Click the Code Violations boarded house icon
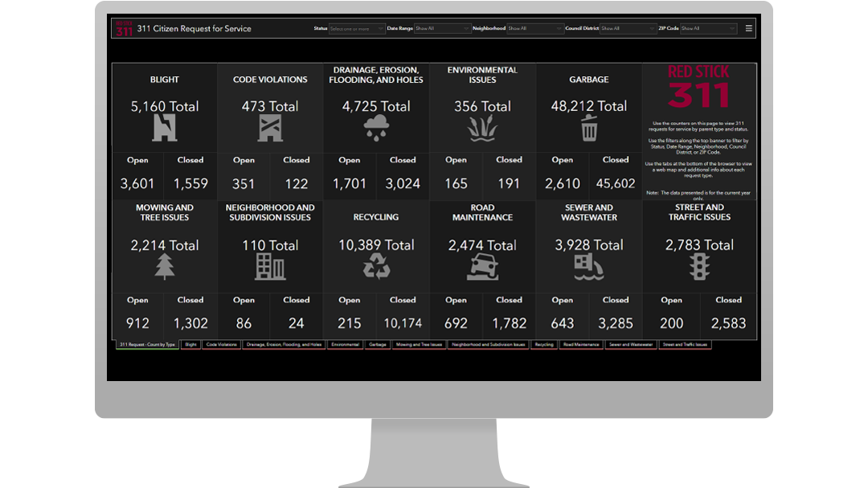 click(x=270, y=129)
